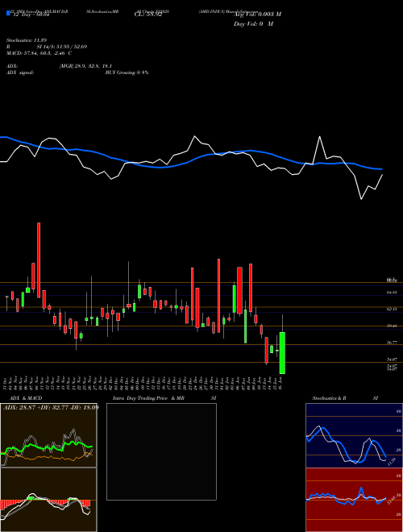Click the "Stochastics & R" panel heading
The image size is (403, 532).
(x=330, y=398)
